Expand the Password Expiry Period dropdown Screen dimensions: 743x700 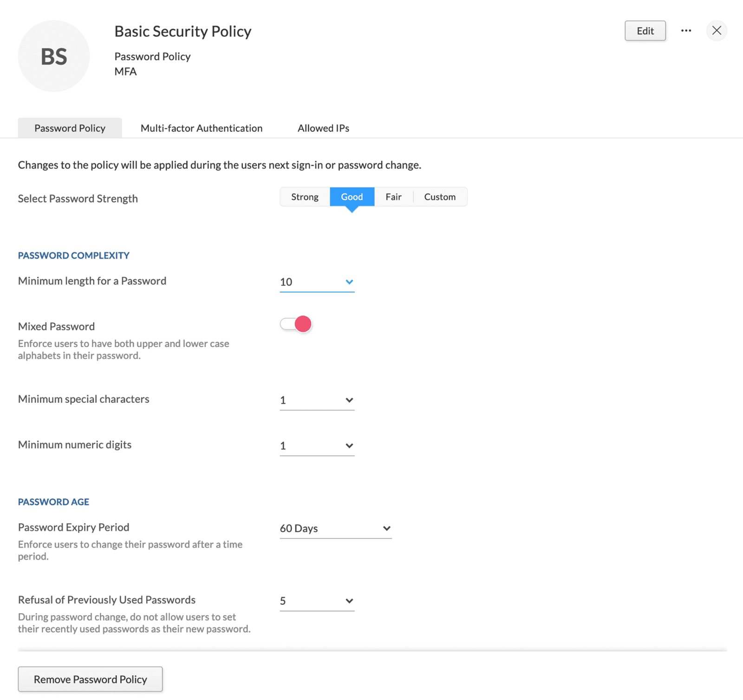pyautogui.click(x=336, y=528)
